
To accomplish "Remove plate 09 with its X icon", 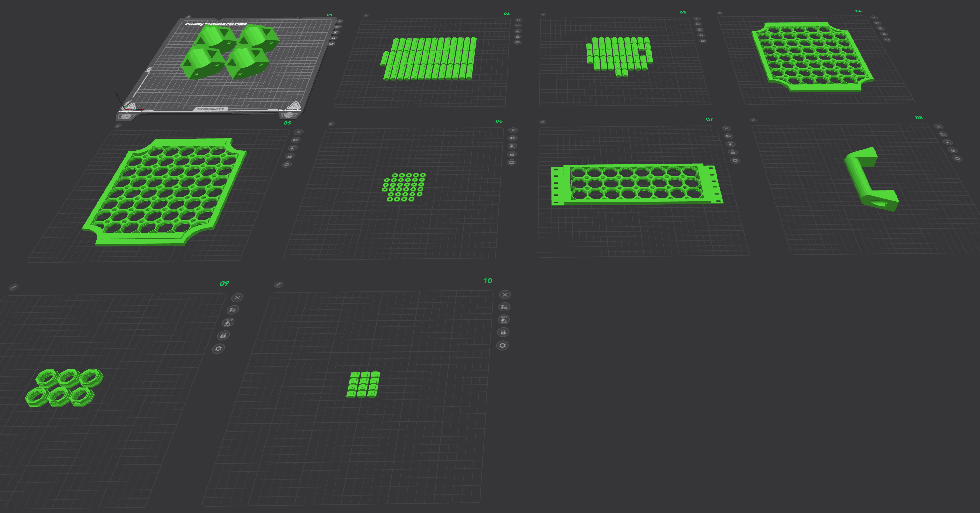I will (x=237, y=297).
